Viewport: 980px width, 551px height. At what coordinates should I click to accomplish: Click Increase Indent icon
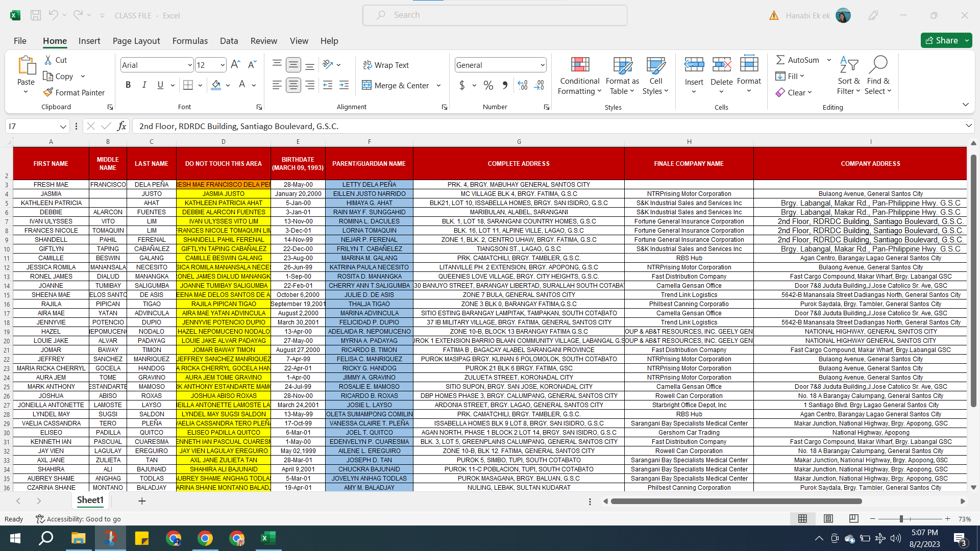[344, 85]
